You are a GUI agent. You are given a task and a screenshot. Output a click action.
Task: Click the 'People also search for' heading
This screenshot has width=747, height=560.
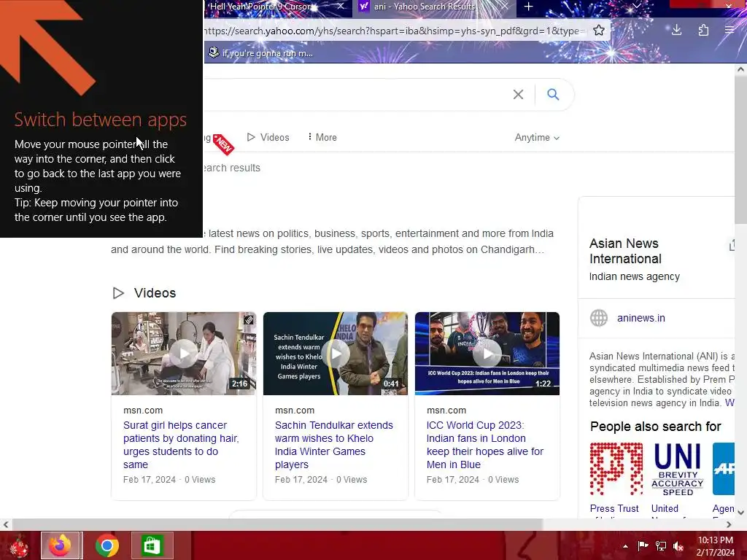coord(656,427)
